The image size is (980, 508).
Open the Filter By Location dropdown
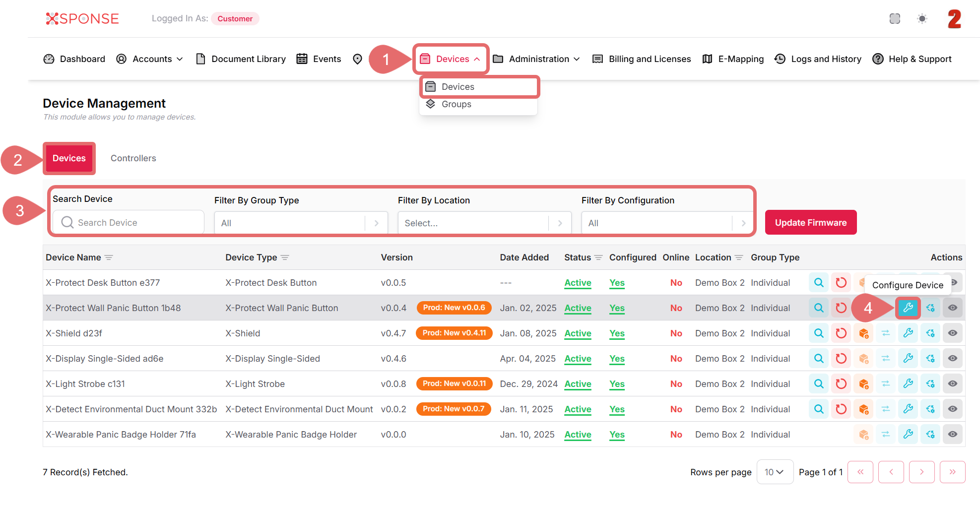point(484,223)
